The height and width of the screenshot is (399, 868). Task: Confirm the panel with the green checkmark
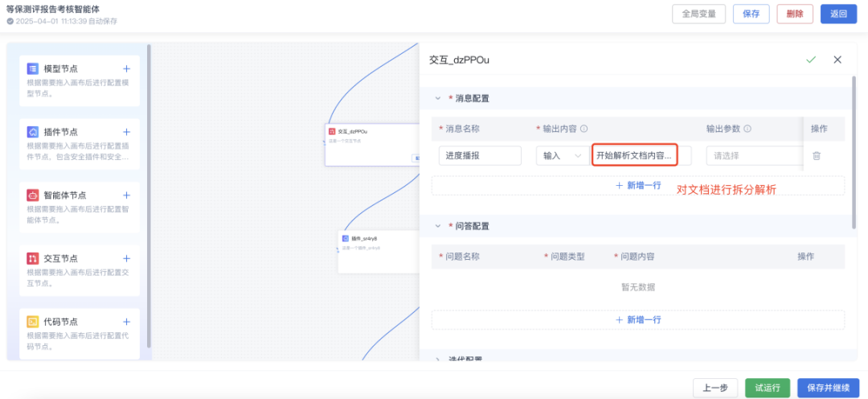[x=811, y=60]
